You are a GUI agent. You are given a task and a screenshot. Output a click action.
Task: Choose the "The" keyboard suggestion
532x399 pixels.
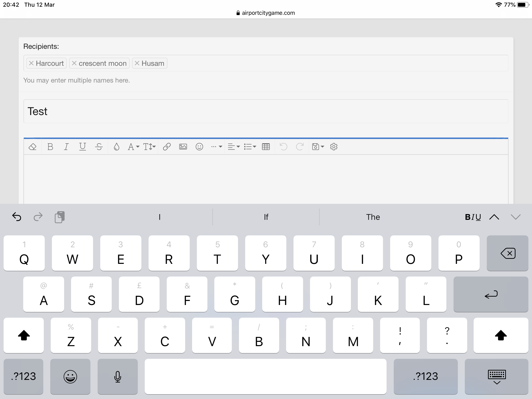(x=373, y=217)
